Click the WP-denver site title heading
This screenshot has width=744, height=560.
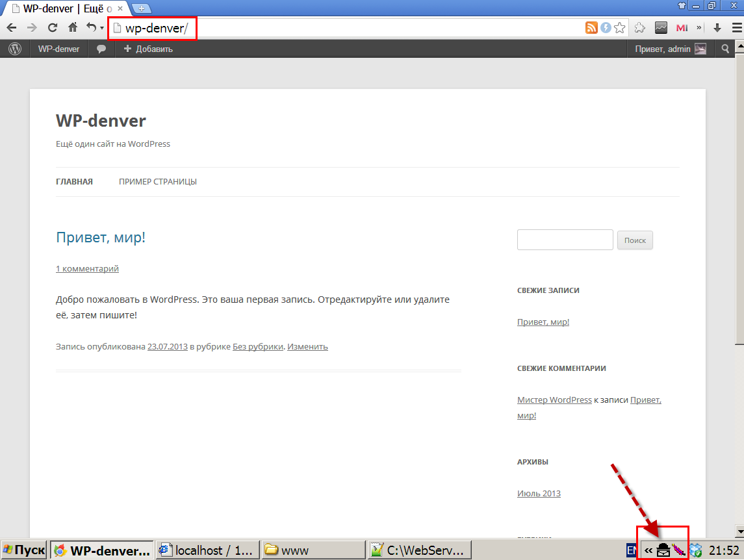coord(101,121)
